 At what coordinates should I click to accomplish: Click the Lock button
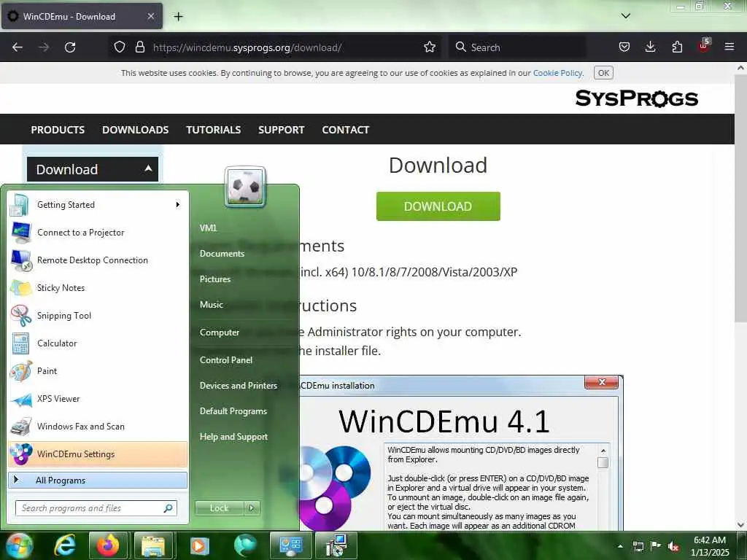tap(219, 508)
